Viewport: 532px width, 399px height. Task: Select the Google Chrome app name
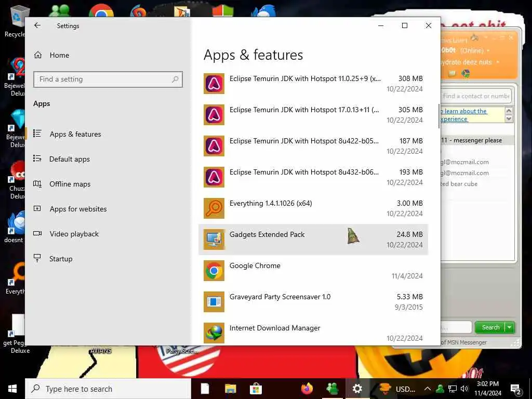[x=255, y=265]
